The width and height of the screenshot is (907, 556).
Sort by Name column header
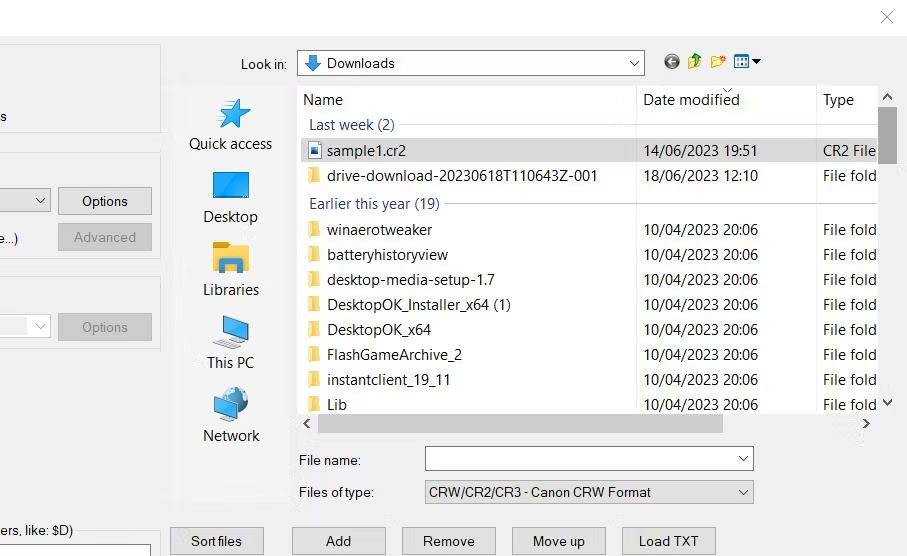click(x=323, y=100)
